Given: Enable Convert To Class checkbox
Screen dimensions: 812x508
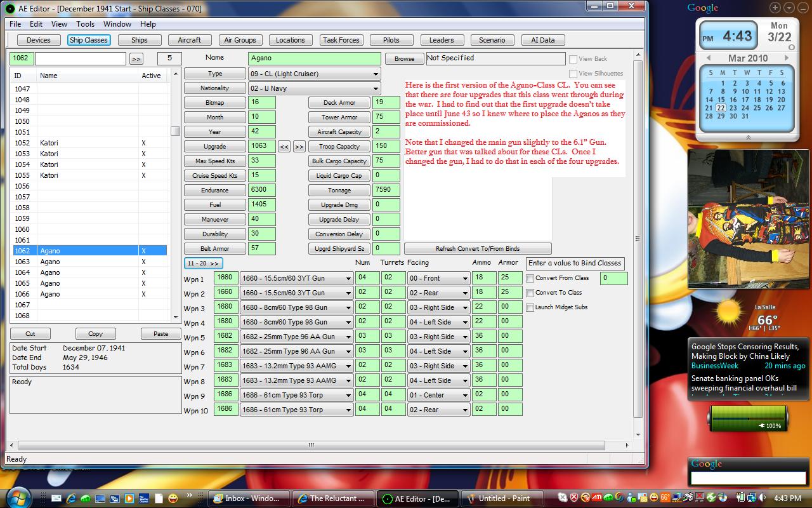Looking at the screenshot, I should click(x=530, y=293).
